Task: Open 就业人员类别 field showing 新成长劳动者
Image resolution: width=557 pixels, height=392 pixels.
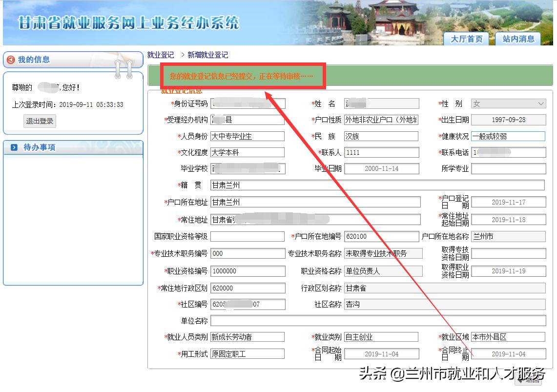Action: [x=248, y=337]
